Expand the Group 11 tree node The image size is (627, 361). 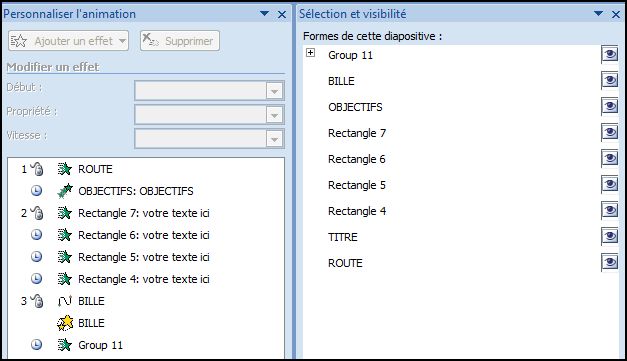tap(310, 53)
